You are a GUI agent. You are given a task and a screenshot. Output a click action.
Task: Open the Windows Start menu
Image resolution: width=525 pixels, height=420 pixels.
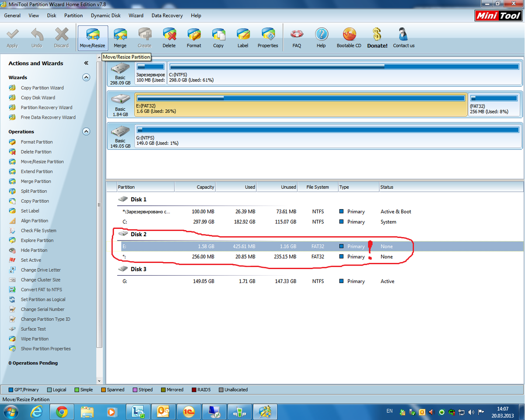click(10, 412)
